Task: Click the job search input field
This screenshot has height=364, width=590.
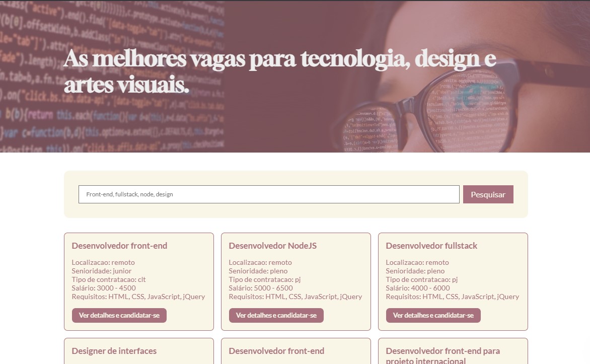Action: (269, 194)
